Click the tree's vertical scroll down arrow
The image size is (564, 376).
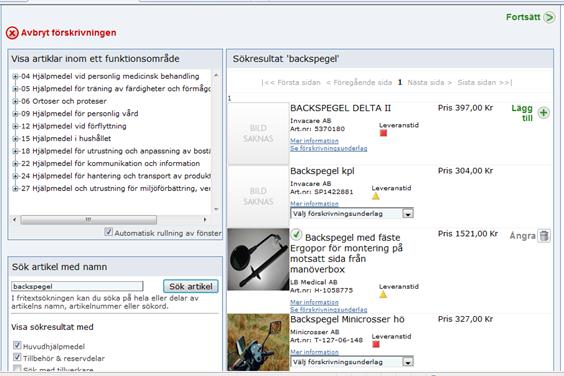(x=216, y=209)
